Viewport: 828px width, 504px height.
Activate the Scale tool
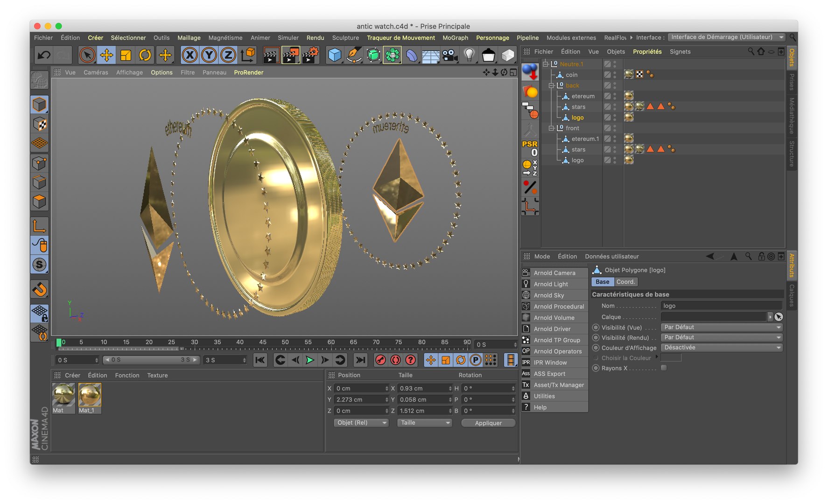126,55
